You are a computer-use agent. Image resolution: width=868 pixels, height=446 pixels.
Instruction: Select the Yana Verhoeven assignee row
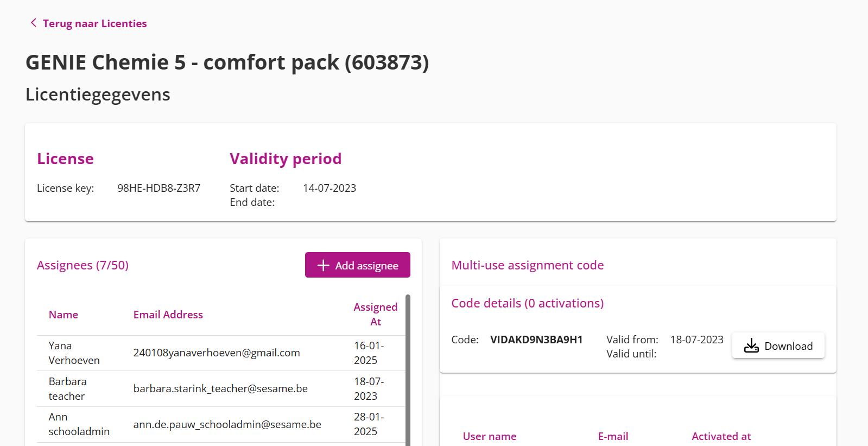pyautogui.click(x=217, y=353)
